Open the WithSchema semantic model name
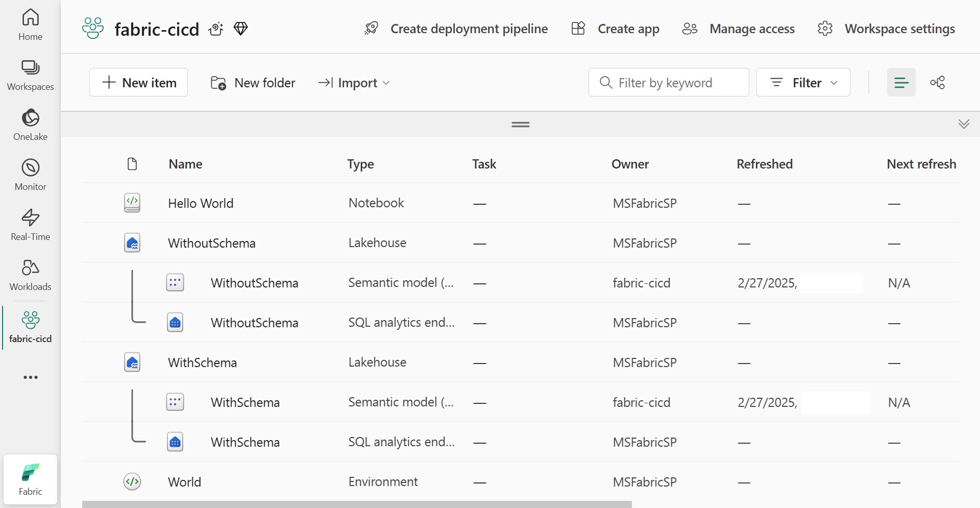Viewport: 980px width, 508px height. click(x=246, y=402)
